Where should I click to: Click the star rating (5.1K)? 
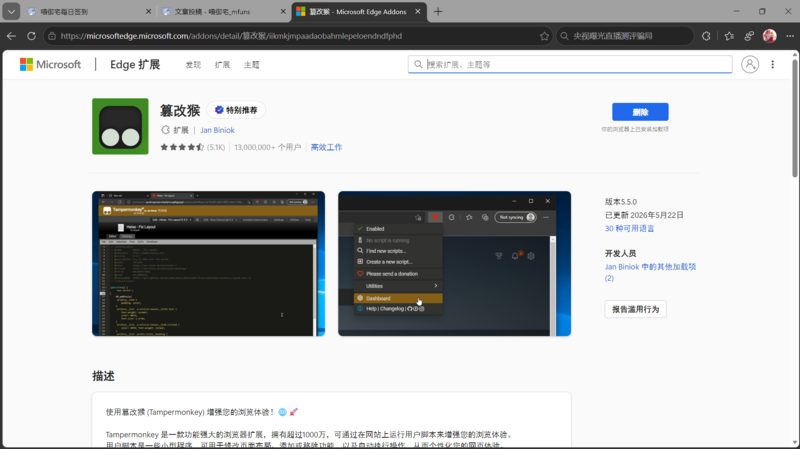(x=192, y=147)
